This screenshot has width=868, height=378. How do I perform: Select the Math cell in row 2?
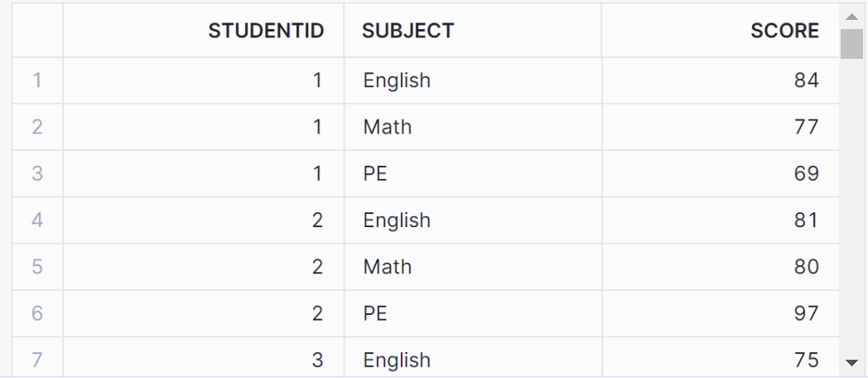click(388, 127)
